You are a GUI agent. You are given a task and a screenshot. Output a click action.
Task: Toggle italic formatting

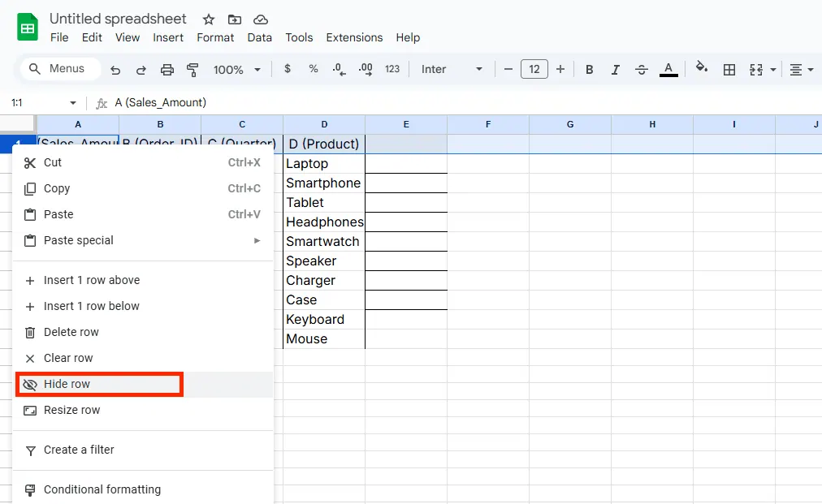click(x=616, y=70)
